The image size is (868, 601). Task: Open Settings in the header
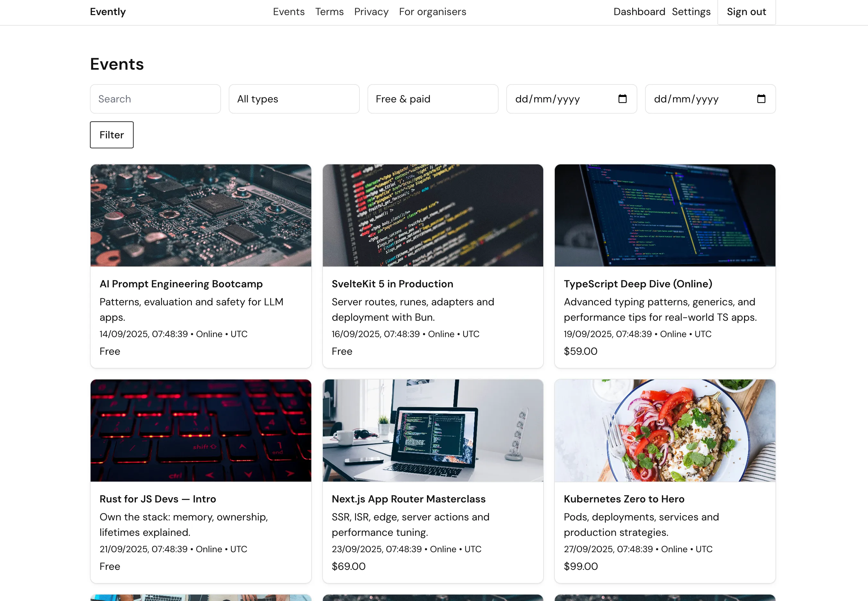coord(691,12)
